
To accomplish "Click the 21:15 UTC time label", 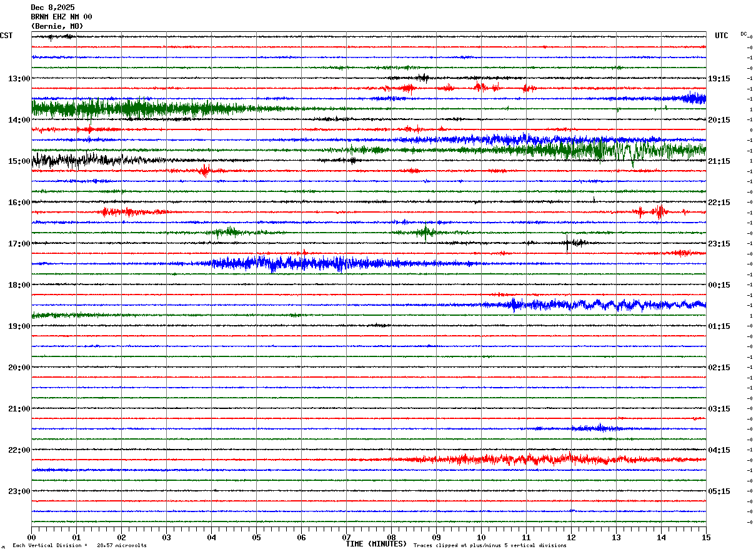I will pyautogui.click(x=719, y=161).
